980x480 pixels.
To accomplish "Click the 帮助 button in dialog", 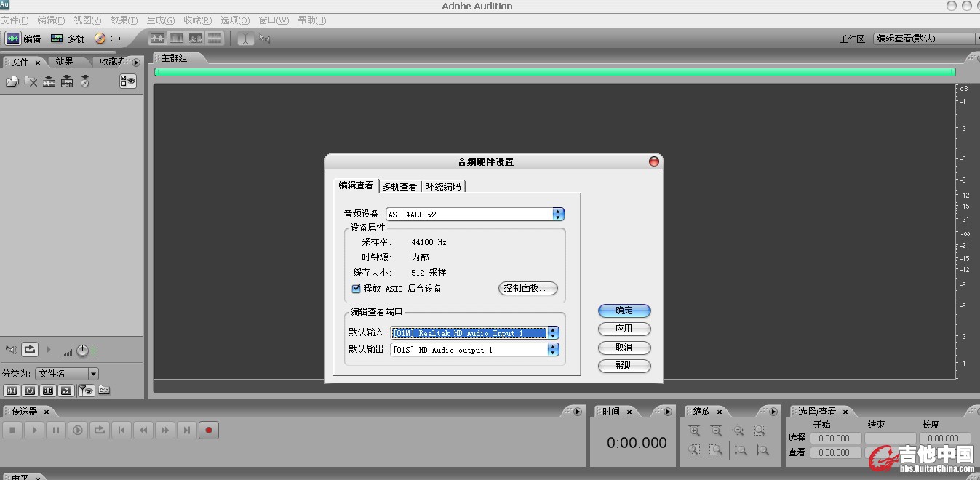I will point(624,366).
